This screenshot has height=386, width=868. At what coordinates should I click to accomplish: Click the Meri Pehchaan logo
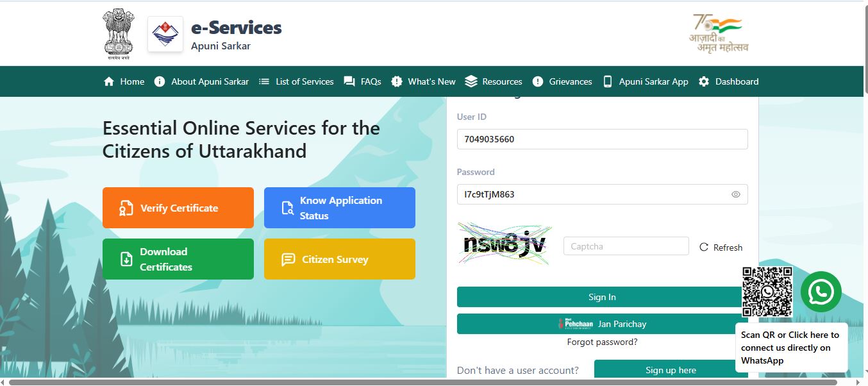(574, 323)
